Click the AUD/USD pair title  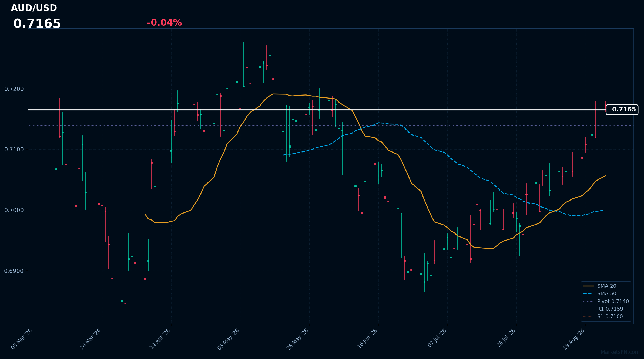[x=34, y=8]
